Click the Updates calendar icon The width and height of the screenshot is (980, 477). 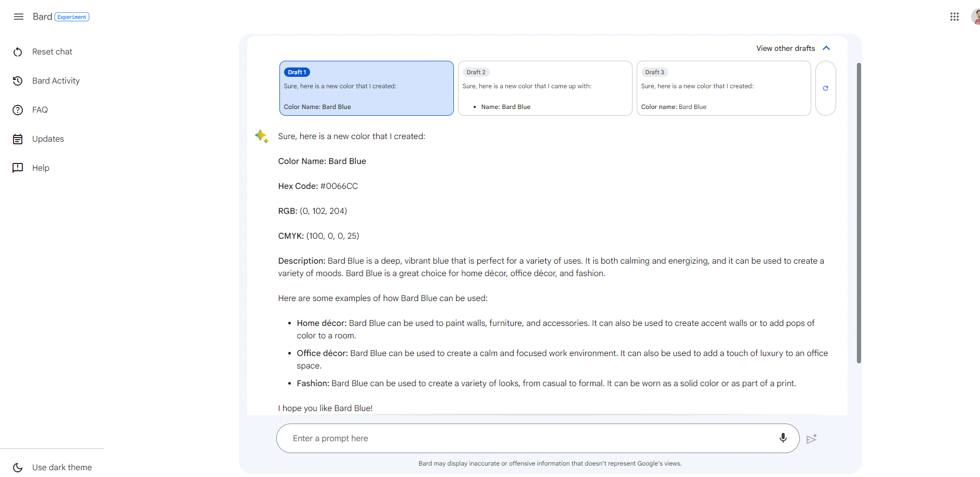click(x=18, y=139)
